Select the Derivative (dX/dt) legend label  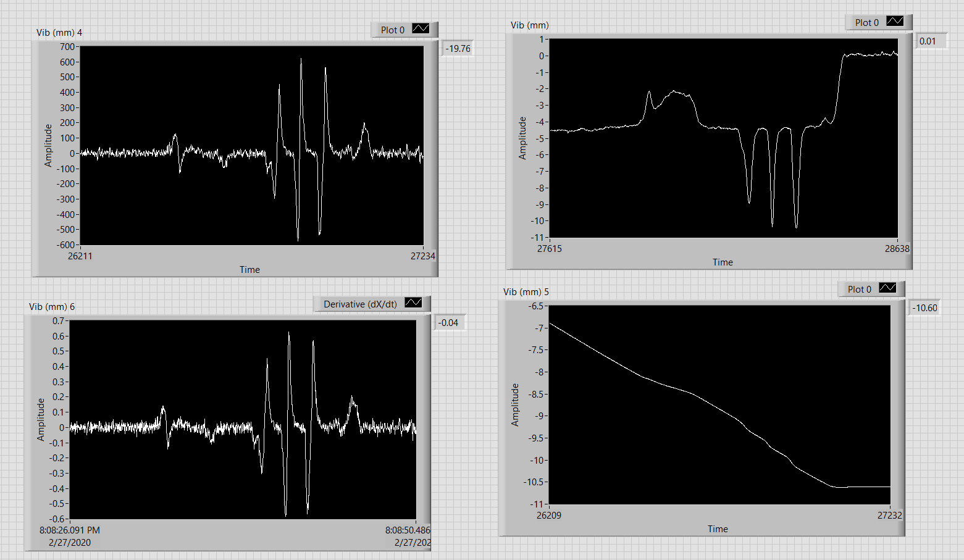click(360, 304)
